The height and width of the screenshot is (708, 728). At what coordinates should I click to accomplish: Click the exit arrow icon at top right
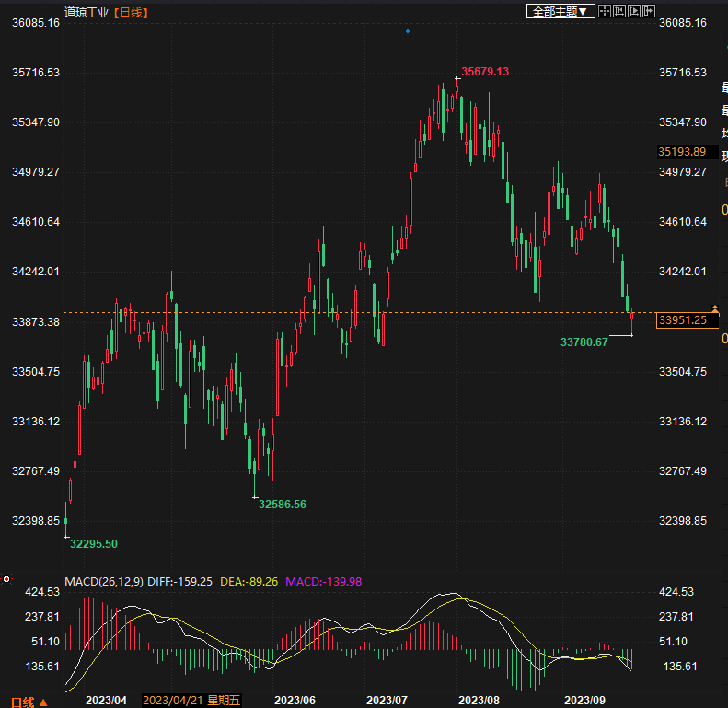(650, 11)
